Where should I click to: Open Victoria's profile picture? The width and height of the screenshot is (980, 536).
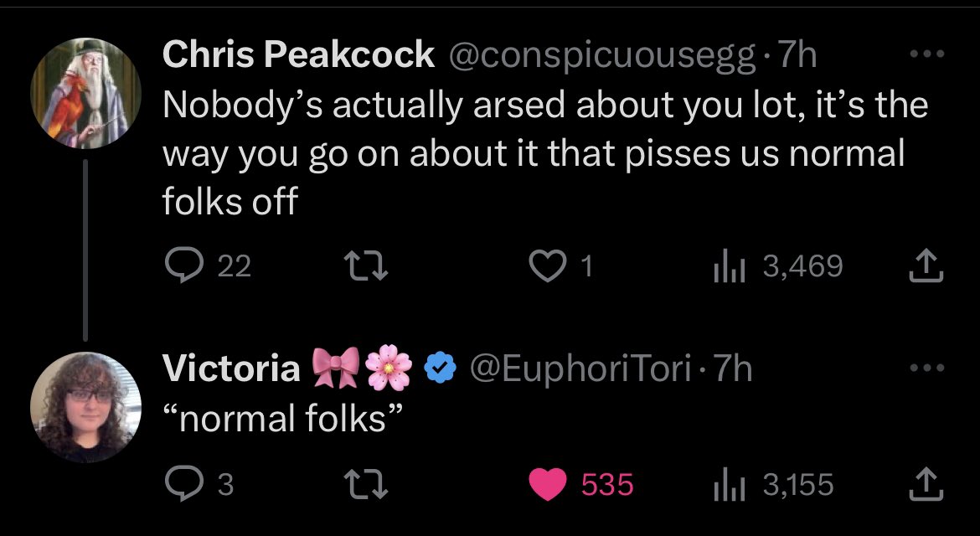[85, 408]
